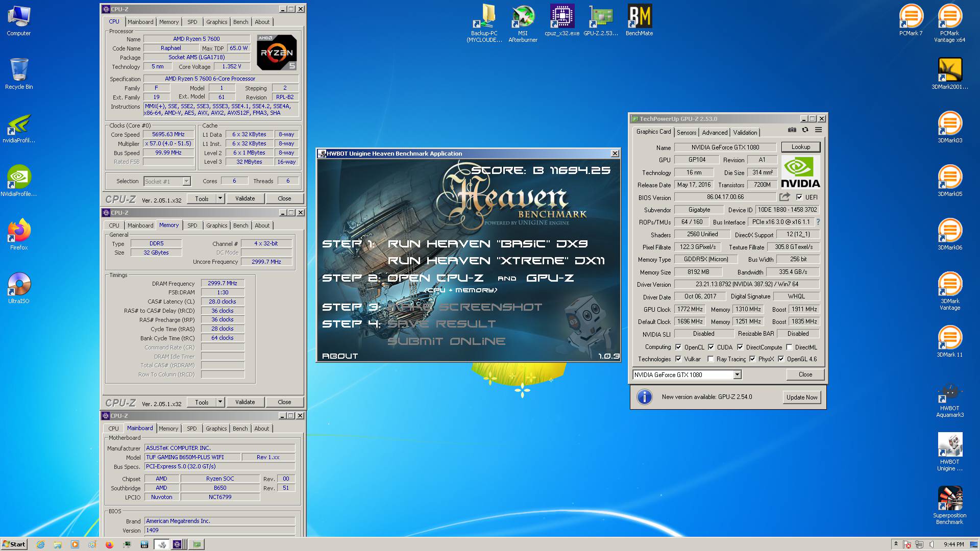Select the 3DMark06 desktop icon
Image resolution: width=980 pixels, height=551 pixels.
click(x=949, y=235)
